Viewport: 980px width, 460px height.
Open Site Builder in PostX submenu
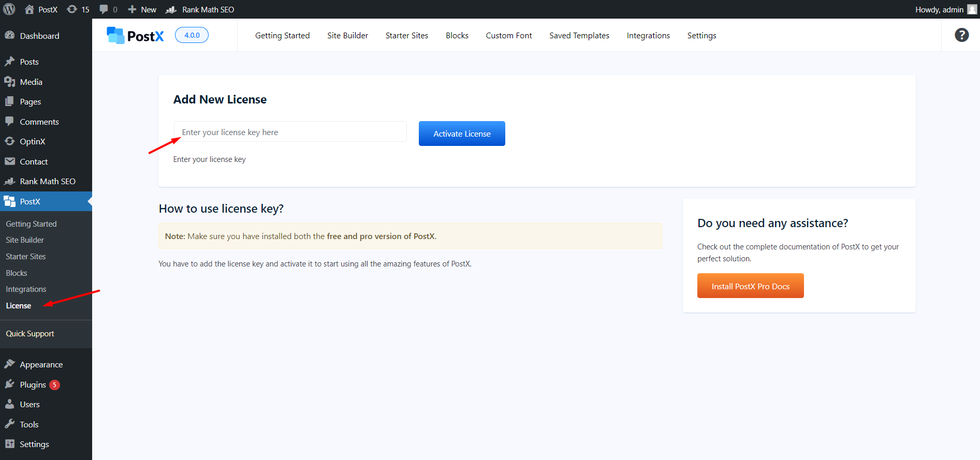point(25,240)
